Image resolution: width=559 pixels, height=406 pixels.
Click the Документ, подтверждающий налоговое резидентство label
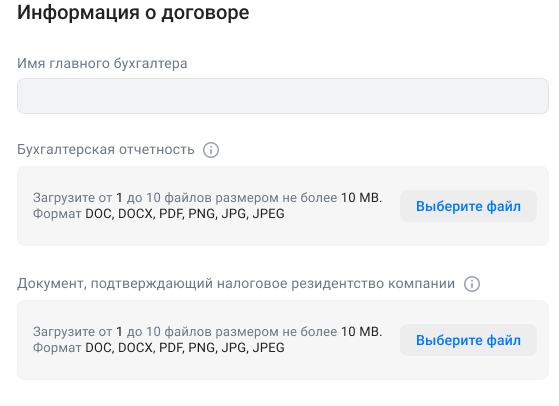point(236,284)
